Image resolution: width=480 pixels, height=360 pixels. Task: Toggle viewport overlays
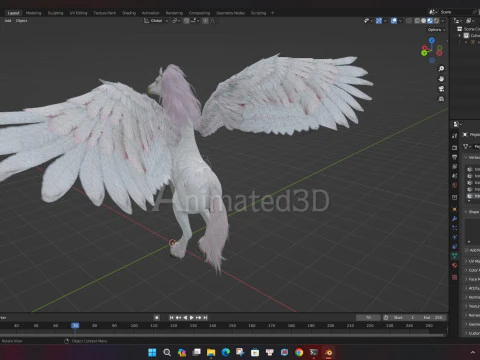click(394, 21)
